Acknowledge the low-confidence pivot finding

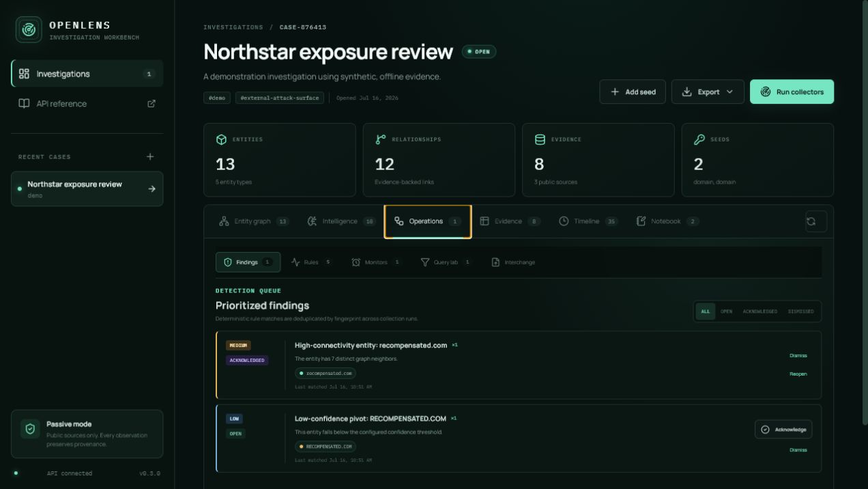[x=783, y=430]
